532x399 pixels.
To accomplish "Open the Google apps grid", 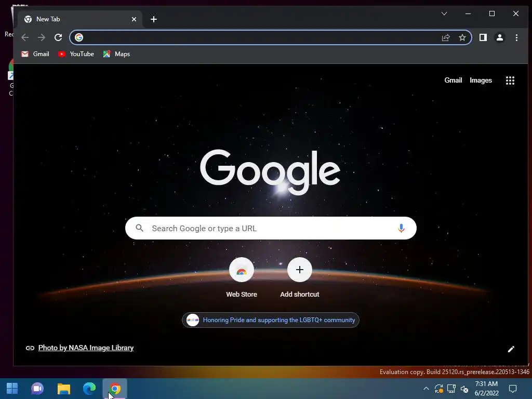I will pos(510,81).
